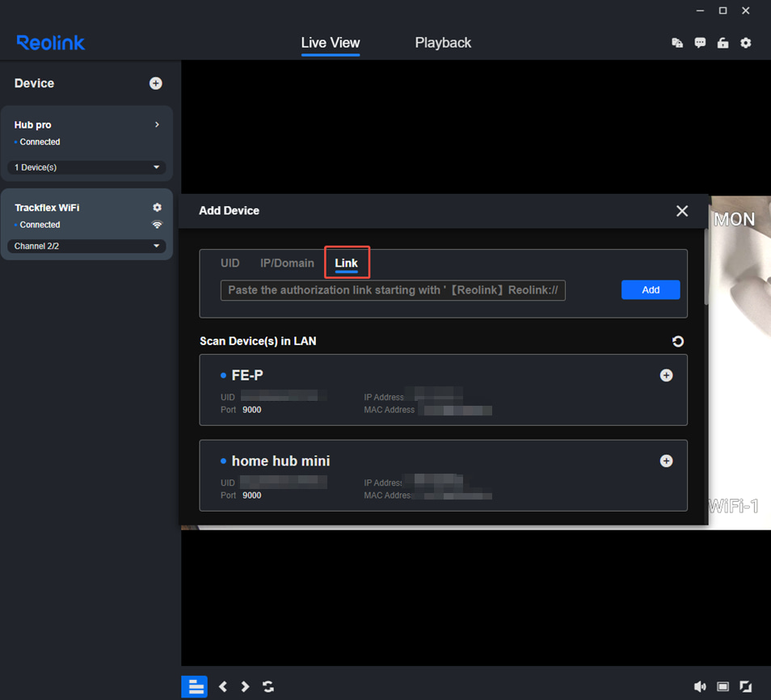The width and height of the screenshot is (771, 700).
Task: Switch to the Live View tab
Action: [x=331, y=43]
